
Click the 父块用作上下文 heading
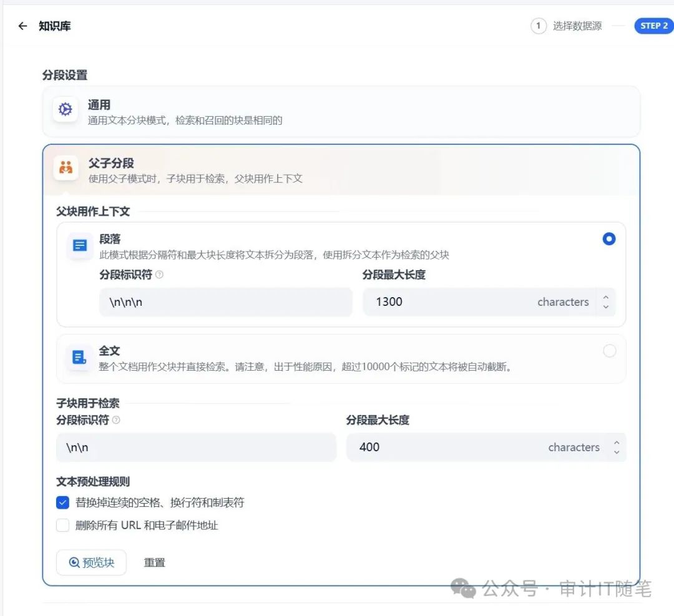pos(93,212)
